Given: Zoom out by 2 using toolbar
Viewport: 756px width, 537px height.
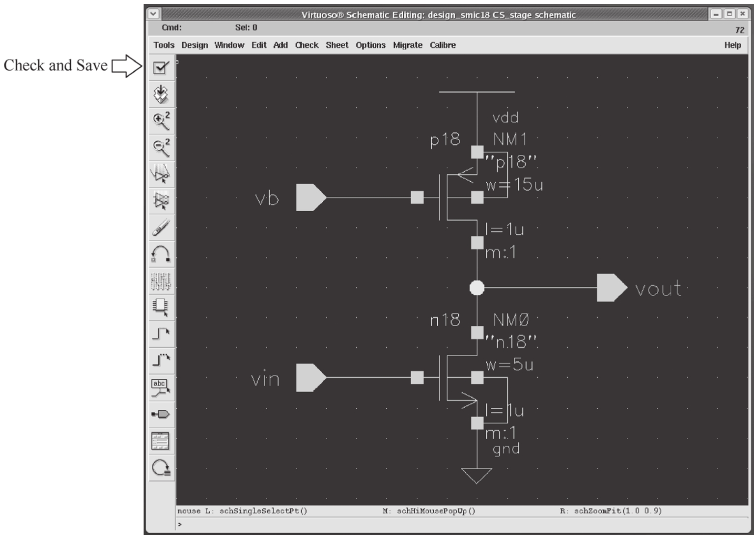Looking at the screenshot, I should click(x=161, y=147).
